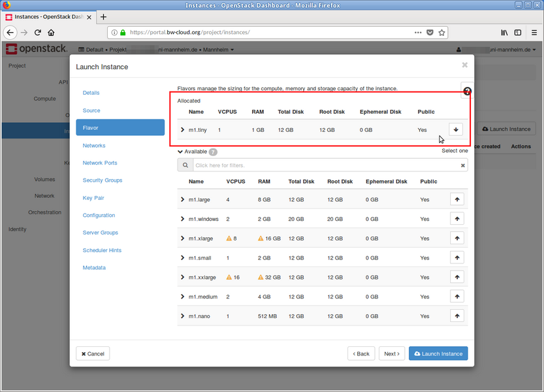
Task: Expand the m1.tiny allocated flavor row
Action: click(183, 130)
